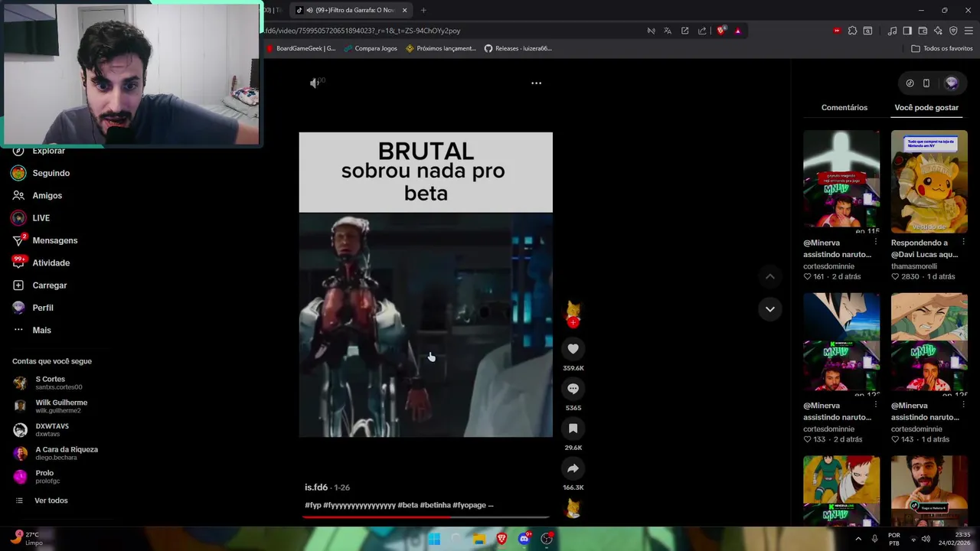This screenshot has width=980, height=551.
Task: Switch to Você pode gostar tab
Action: coord(926,107)
